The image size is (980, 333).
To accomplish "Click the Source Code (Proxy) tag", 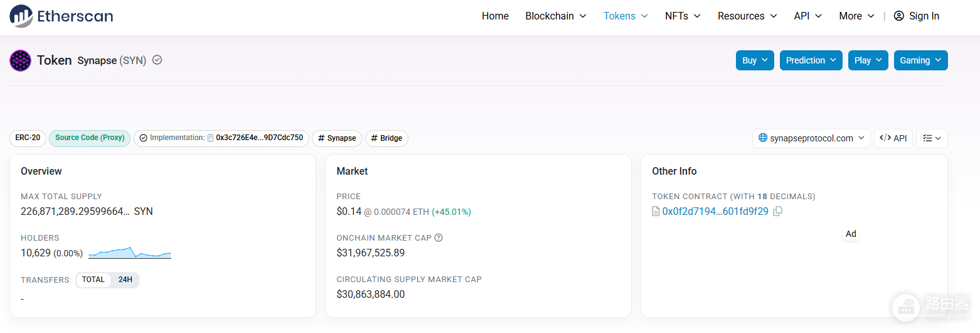I will [x=90, y=138].
